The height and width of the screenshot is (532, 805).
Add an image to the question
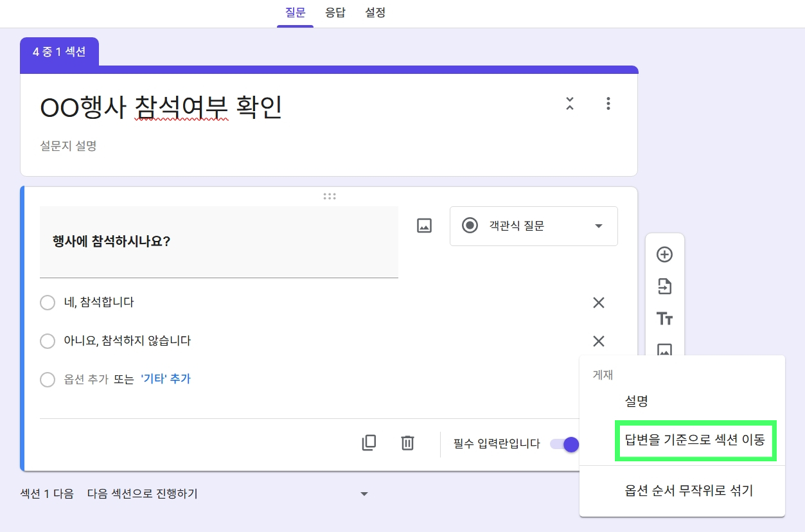pyautogui.click(x=424, y=226)
